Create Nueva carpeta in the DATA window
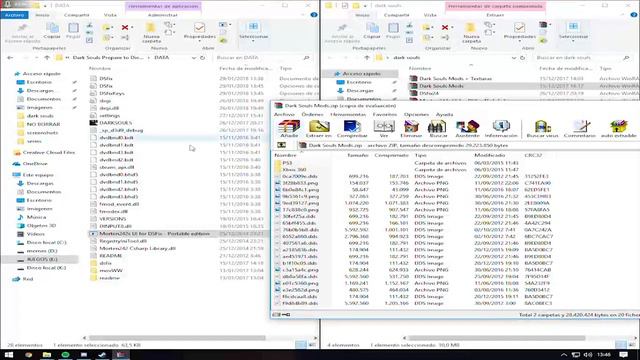 click(x=151, y=32)
